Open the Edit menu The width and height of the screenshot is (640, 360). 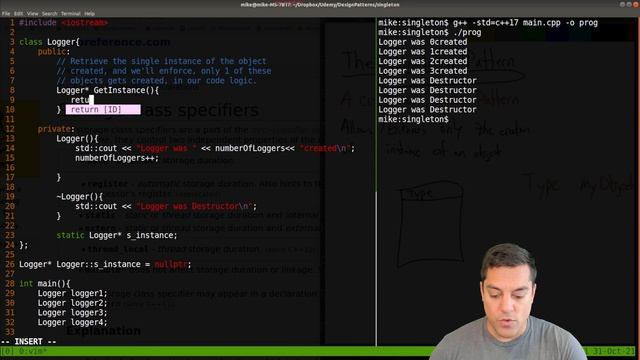pos(18,13)
